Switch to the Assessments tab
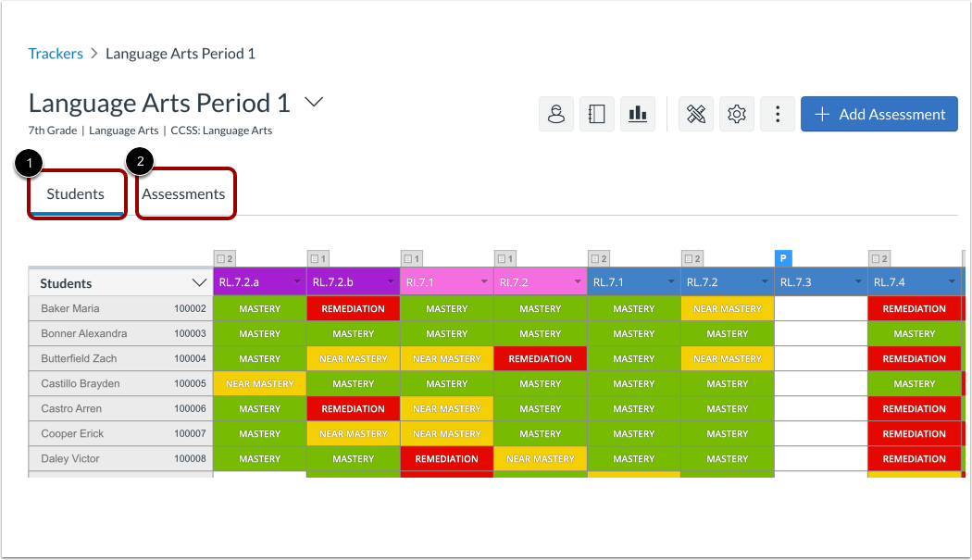Screen dimensions: 972x560 click(x=185, y=193)
